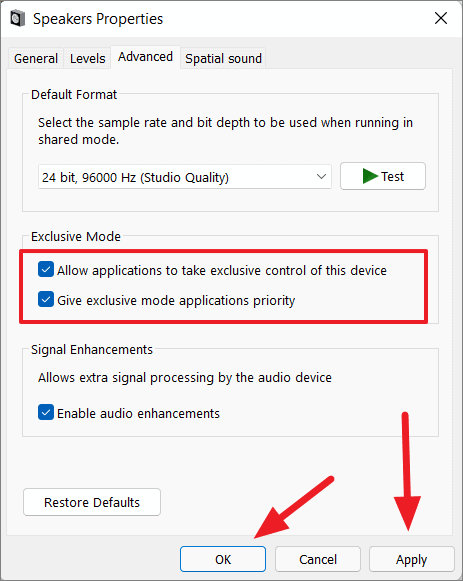
Task: Click the Speakers Properties title text
Action: (98, 19)
